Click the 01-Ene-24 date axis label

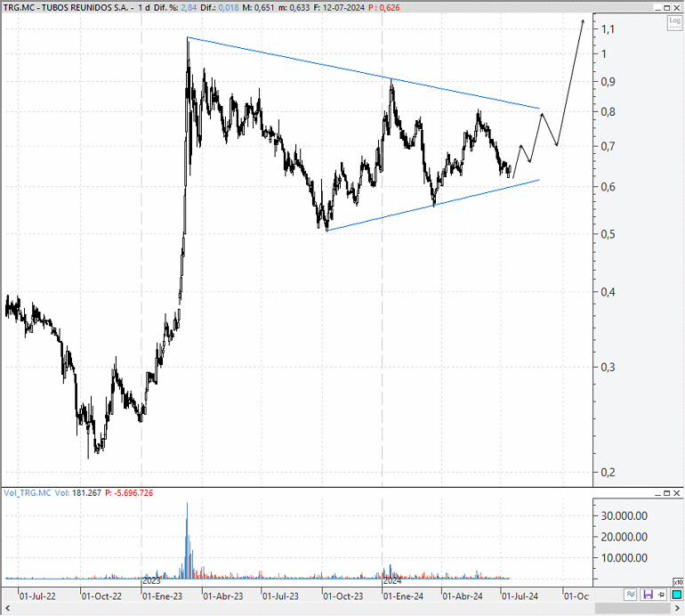(x=403, y=596)
